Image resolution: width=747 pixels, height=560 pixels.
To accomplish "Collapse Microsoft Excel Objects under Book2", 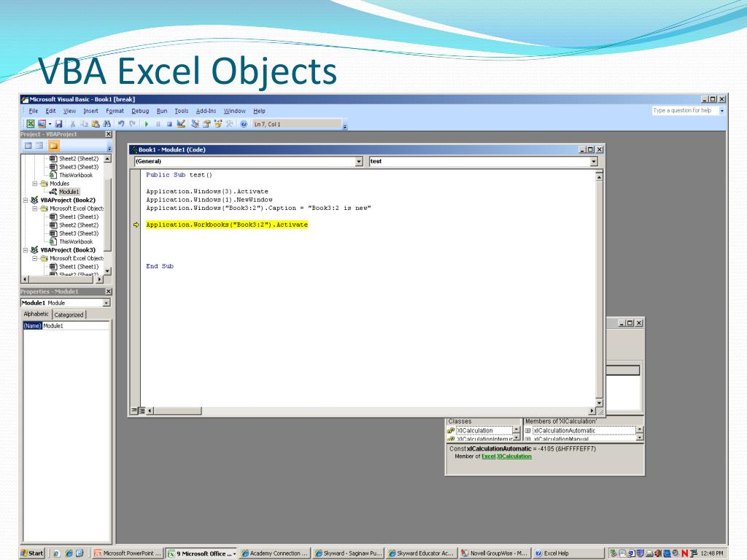I will (35, 209).
